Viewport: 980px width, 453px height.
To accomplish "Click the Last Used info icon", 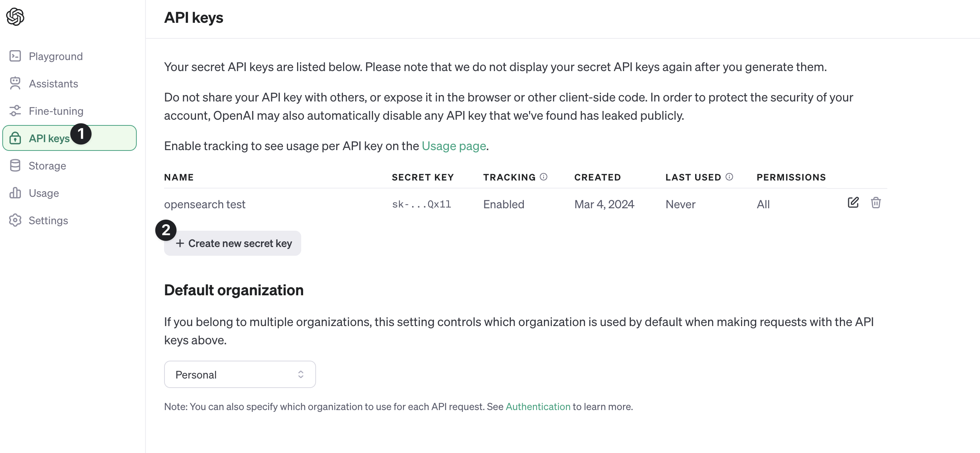I will coord(729,177).
